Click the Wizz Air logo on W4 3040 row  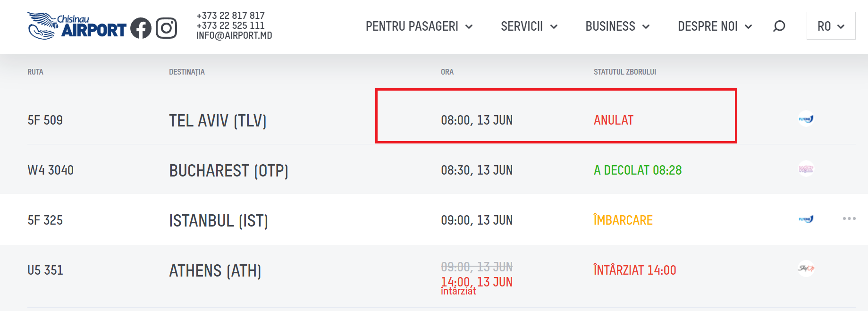coord(806,169)
